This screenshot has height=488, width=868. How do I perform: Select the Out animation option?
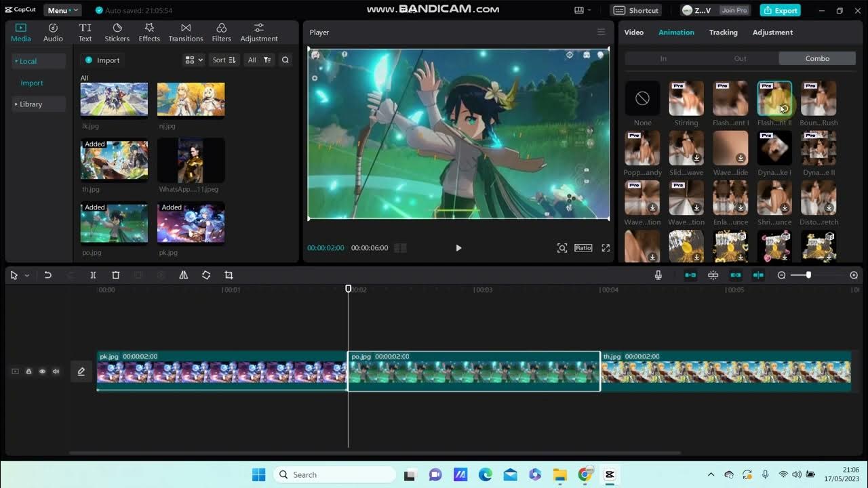pos(740,58)
